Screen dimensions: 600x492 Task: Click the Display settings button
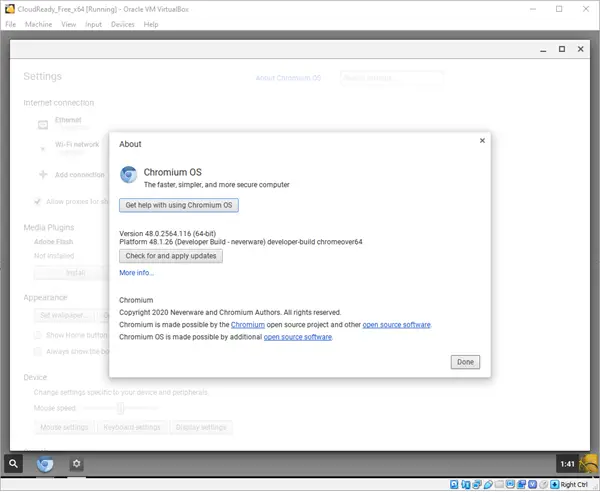tap(201, 427)
